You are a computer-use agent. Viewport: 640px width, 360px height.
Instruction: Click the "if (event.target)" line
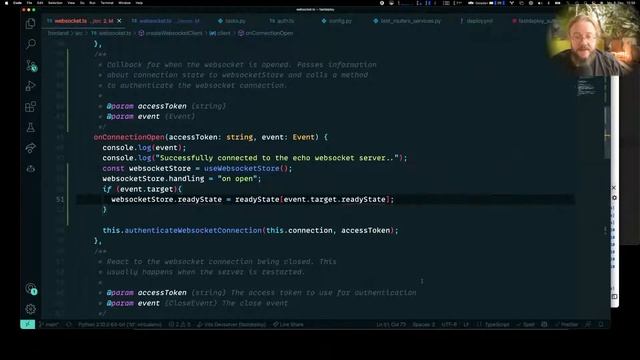point(142,189)
